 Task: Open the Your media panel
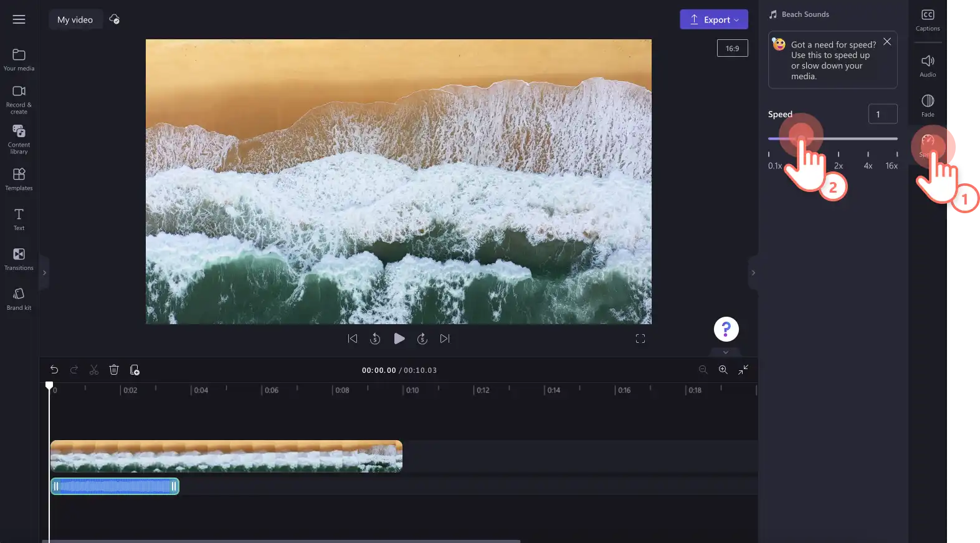[x=19, y=60]
